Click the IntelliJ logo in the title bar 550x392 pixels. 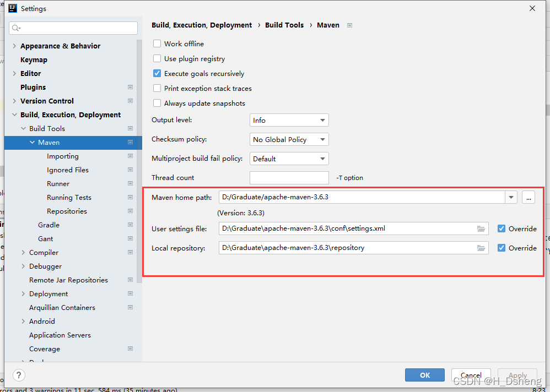pos(13,8)
